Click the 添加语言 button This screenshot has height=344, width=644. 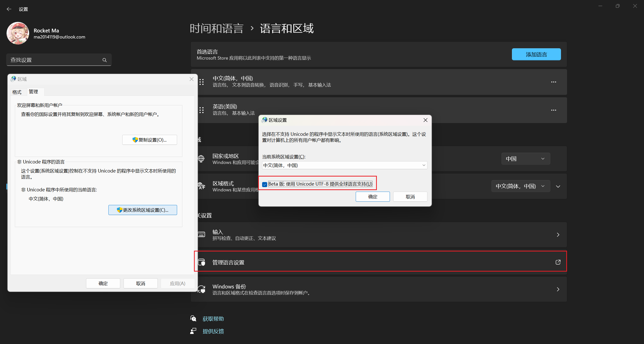pyautogui.click(x=536, y=54)
